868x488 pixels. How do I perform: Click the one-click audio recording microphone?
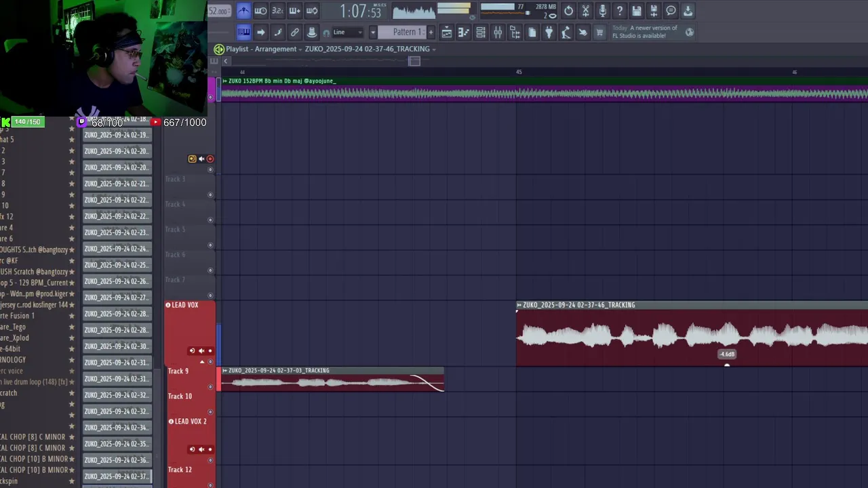(x=602, y=11)
